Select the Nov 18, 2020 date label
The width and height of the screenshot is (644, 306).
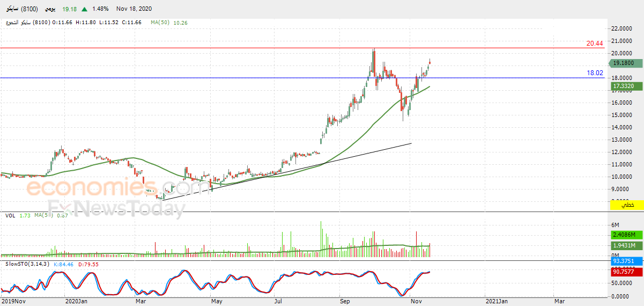[x=135, y=9]
